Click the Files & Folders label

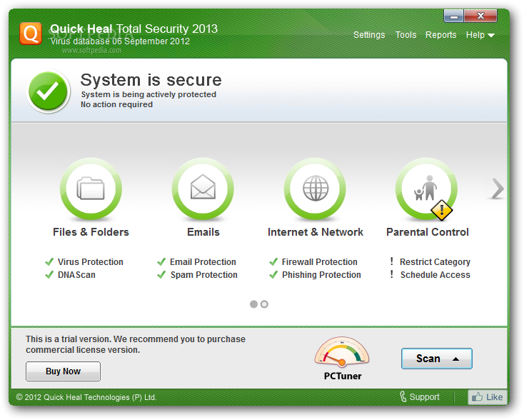click(91, 232)
